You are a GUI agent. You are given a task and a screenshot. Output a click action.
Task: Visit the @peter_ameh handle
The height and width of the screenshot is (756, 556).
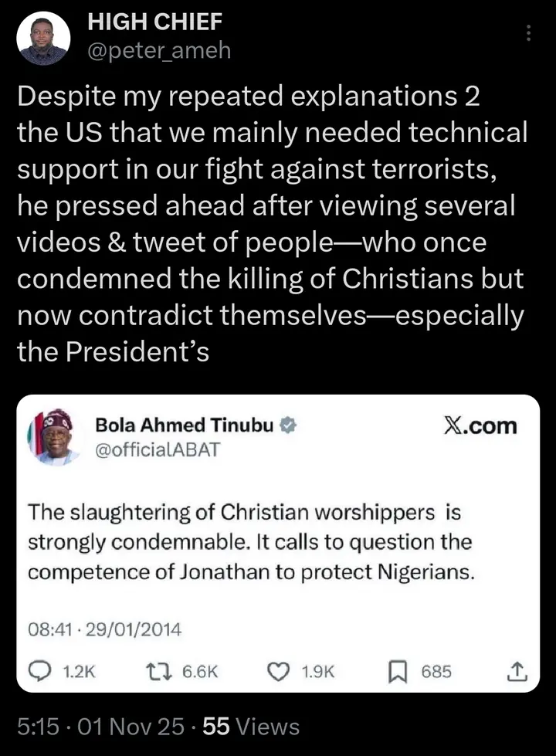point(158,51)
